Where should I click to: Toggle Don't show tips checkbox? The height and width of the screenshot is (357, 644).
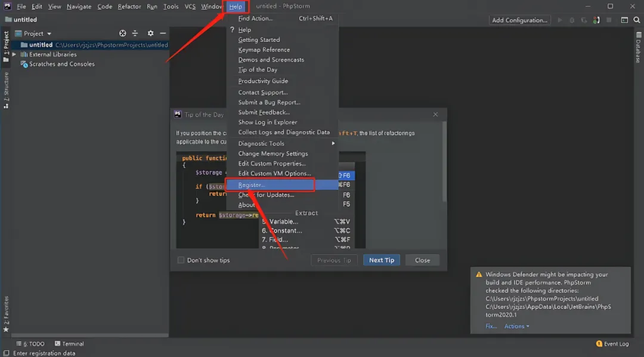click(181, 260)
